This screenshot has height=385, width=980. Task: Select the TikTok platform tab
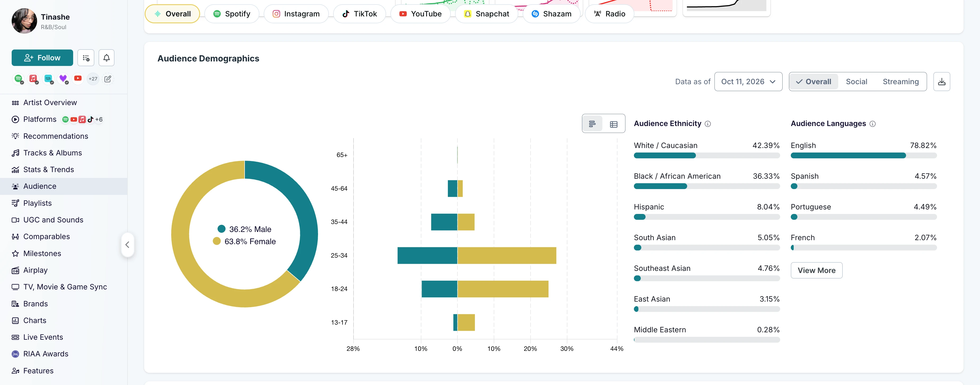[360, 14]
